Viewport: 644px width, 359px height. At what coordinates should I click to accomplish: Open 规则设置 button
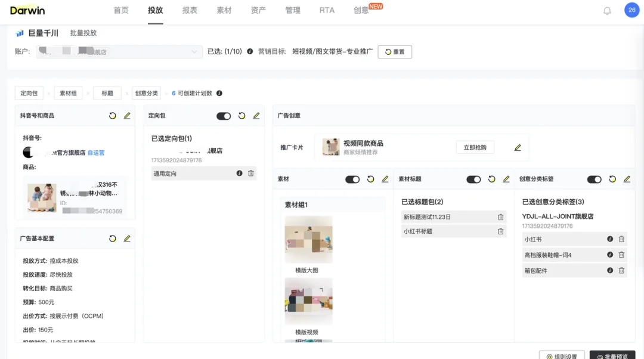(562, 355)
